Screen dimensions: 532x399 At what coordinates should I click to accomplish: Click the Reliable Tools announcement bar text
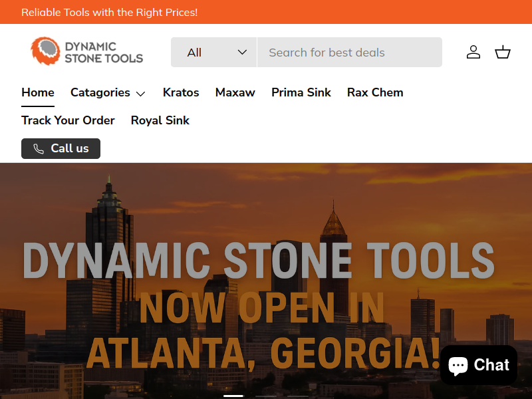pyautogui.click(x=109, y=12)
